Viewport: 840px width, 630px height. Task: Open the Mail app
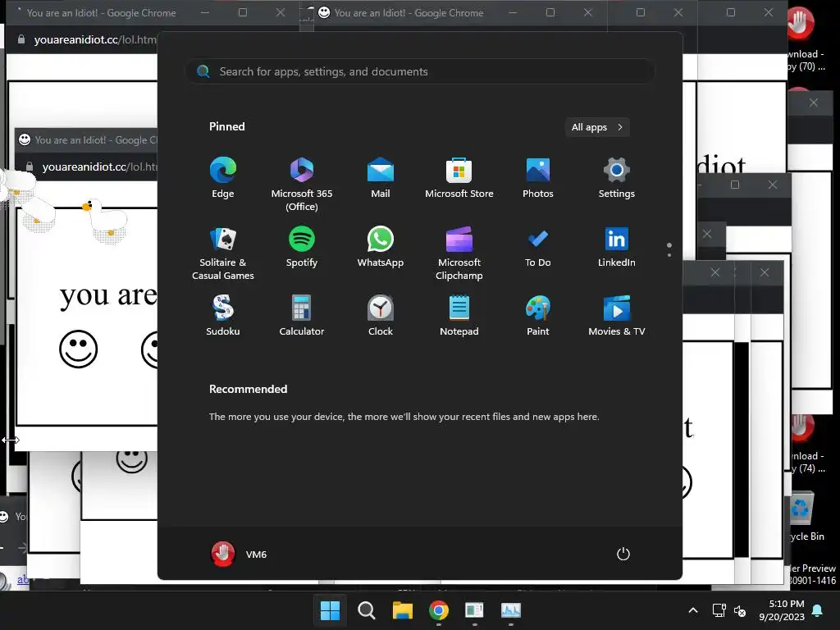[x=381, y=178]
